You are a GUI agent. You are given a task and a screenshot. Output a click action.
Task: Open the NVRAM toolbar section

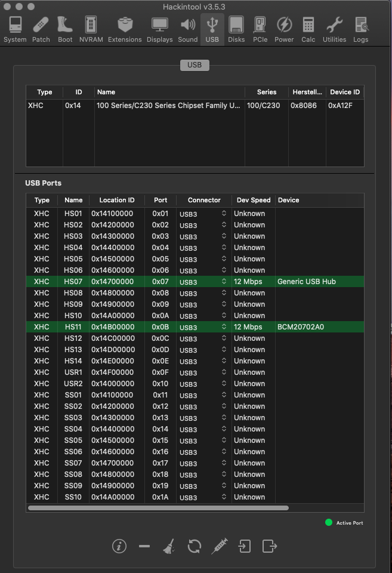click(x=91, y=30)
